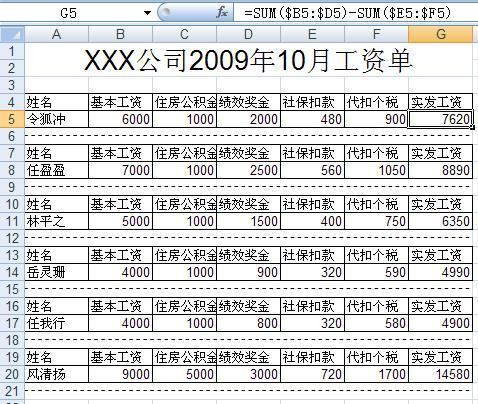Click cell 风清扬
The width and height of the screenshot is (478, 404).
pyautogui.click(x=57, y=374)
